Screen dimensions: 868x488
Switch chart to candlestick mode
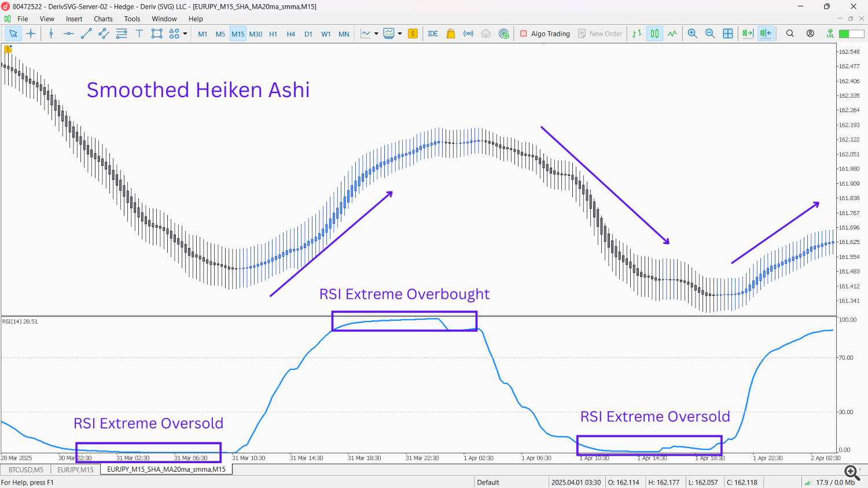coord(654,34)
